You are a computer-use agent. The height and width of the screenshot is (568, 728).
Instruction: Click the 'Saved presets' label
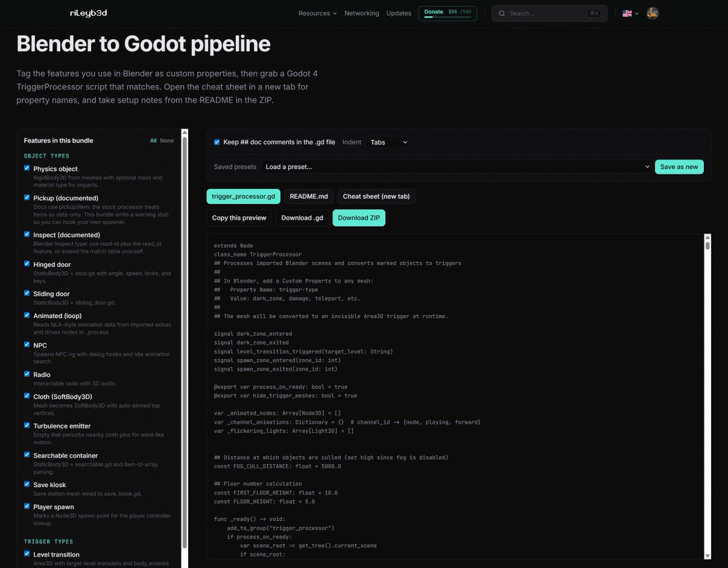[x=235, y=167]
